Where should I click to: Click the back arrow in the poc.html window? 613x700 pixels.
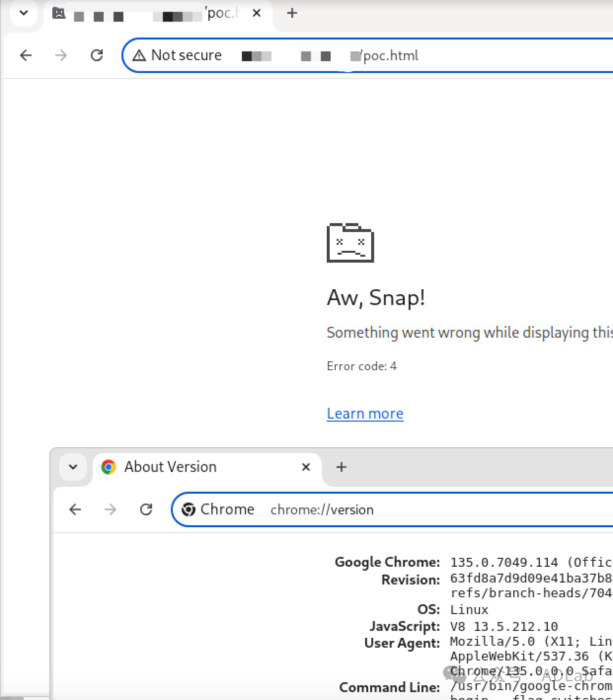pyautogui.click(x=26, y=55)
